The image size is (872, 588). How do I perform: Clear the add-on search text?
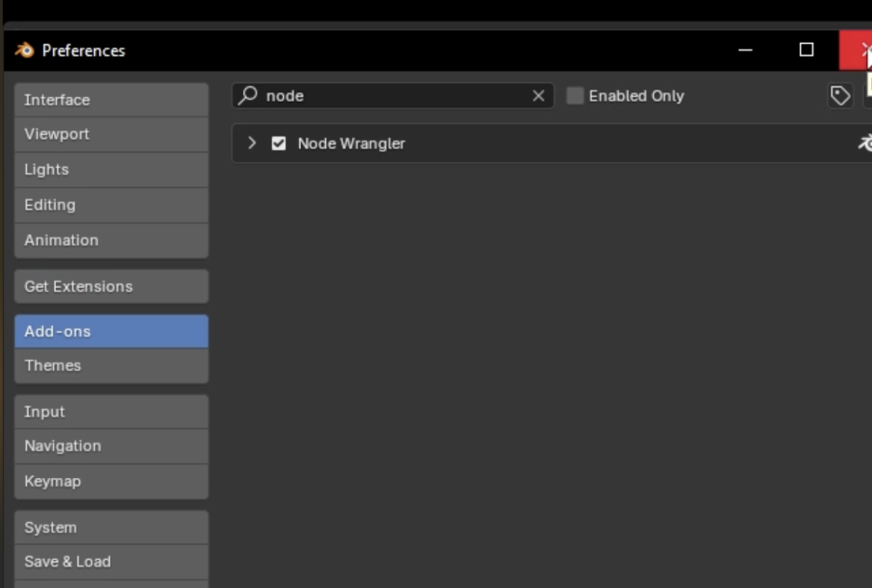click(538, 96)
